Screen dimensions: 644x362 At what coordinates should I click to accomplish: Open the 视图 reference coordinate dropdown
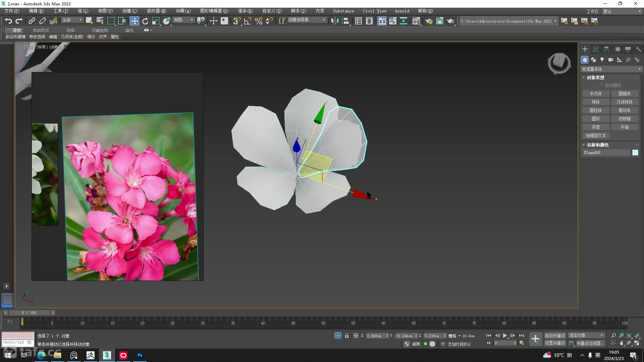[183, 20]
